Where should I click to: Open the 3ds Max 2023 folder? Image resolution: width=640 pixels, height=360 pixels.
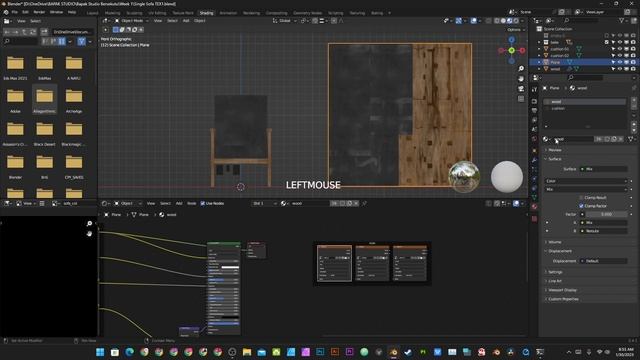(15, 68)
